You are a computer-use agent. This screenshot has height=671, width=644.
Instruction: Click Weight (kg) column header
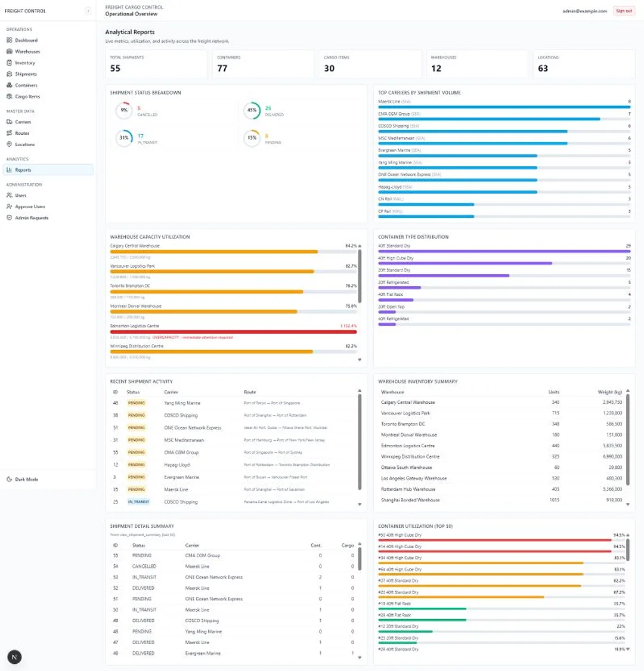pos(610,392)
